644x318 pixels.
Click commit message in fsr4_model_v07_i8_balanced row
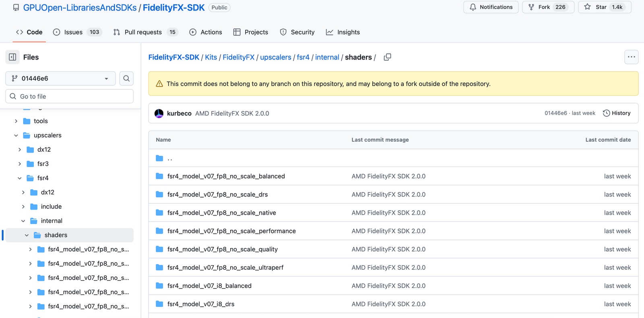coord(388,286)
